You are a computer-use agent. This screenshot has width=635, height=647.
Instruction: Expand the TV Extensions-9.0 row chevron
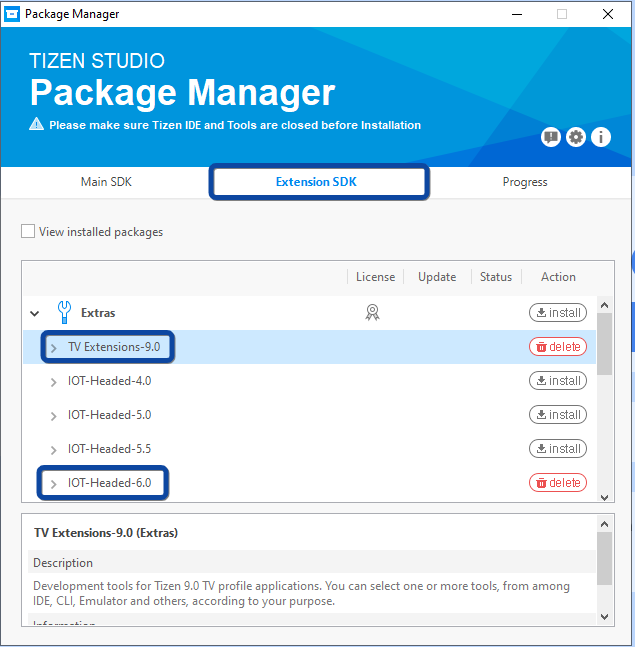point(54,348)
